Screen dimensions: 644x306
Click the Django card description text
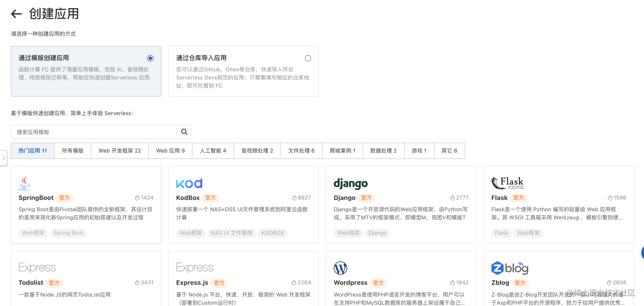point(400,213)
